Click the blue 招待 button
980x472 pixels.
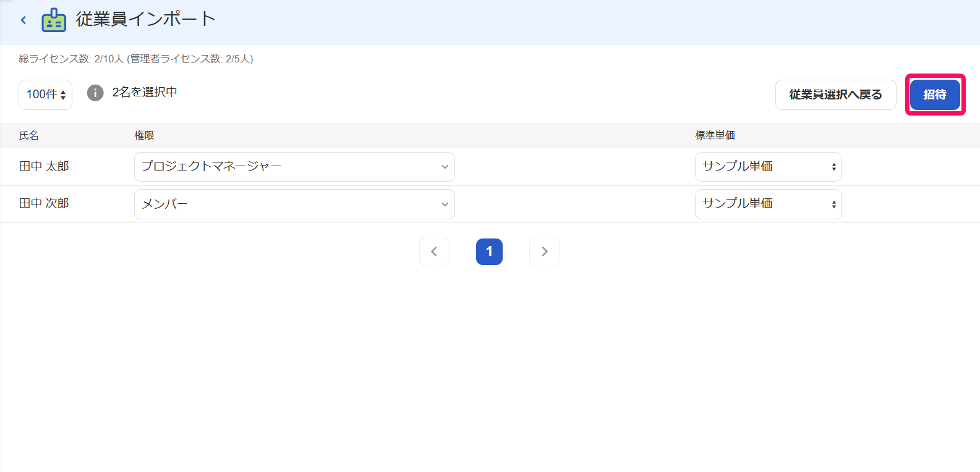pyautogui.click(x=935, y=95)
